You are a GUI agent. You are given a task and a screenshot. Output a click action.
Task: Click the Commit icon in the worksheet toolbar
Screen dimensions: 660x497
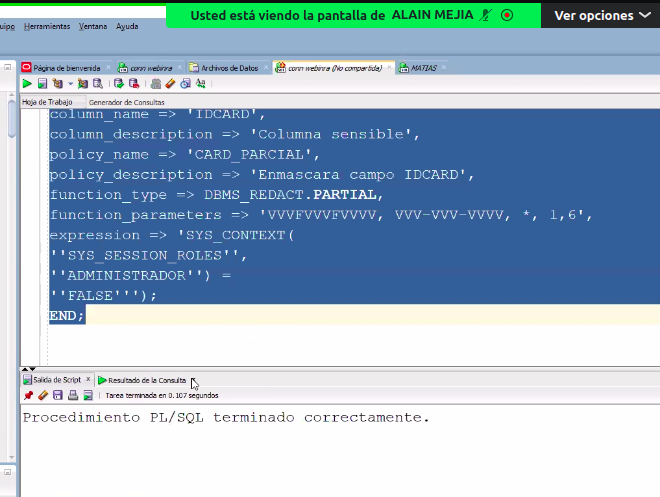(118, 84)
